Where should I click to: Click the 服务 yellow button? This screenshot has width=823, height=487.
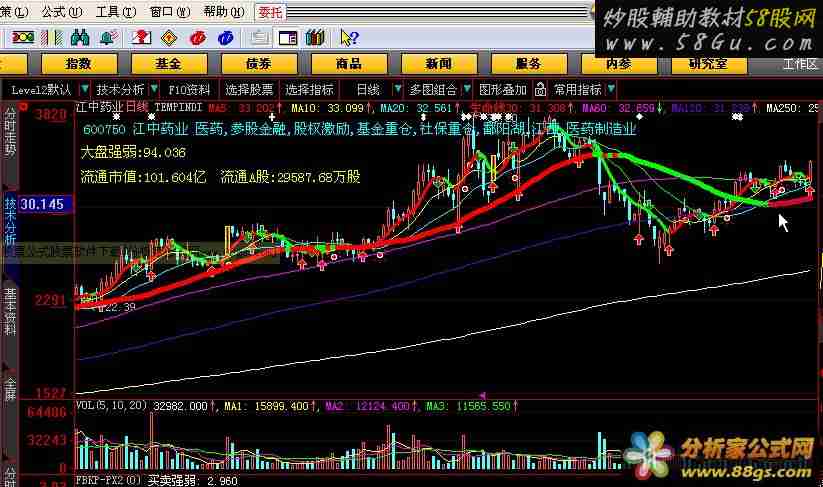point(529,64)
